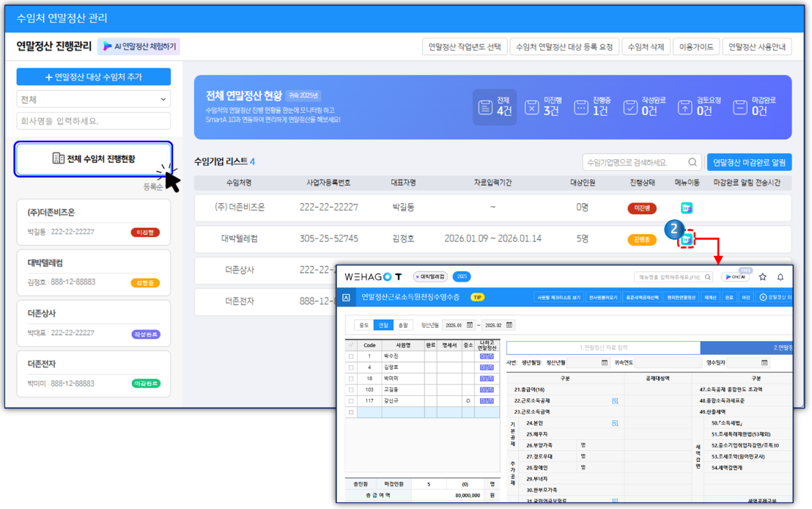This screenshot has width=812, height=509.
Task: Click the play-circle 연말정산 toolbar item
Action: (x=775, y=298)
